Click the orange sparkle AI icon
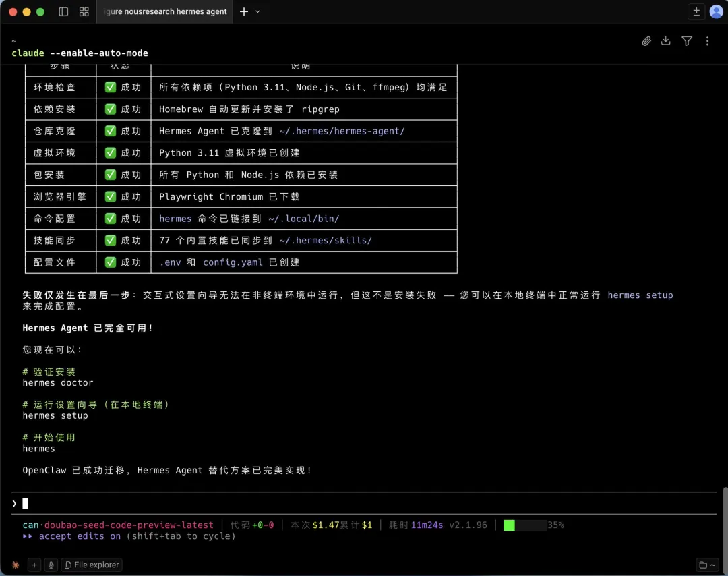Screen dimensions: 728x576 tap(16, 565)
